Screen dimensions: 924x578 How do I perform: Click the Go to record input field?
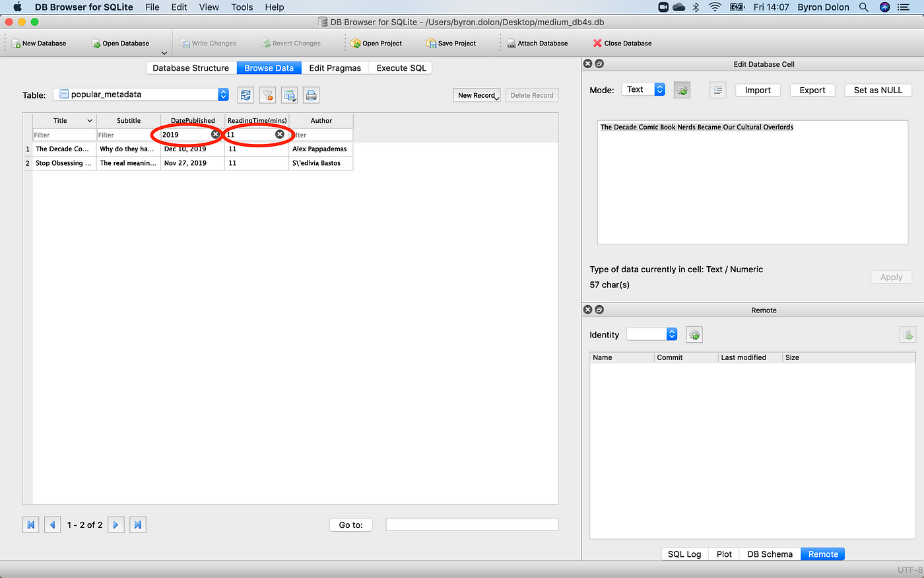point(472,524)
